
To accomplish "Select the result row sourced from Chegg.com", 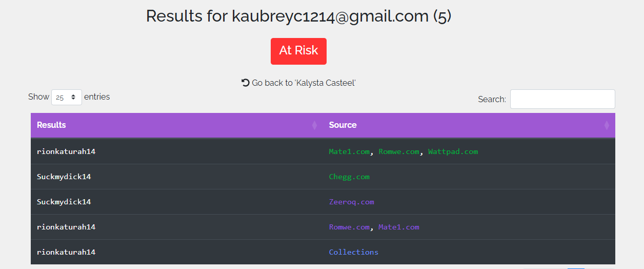I will pos(323,177).
